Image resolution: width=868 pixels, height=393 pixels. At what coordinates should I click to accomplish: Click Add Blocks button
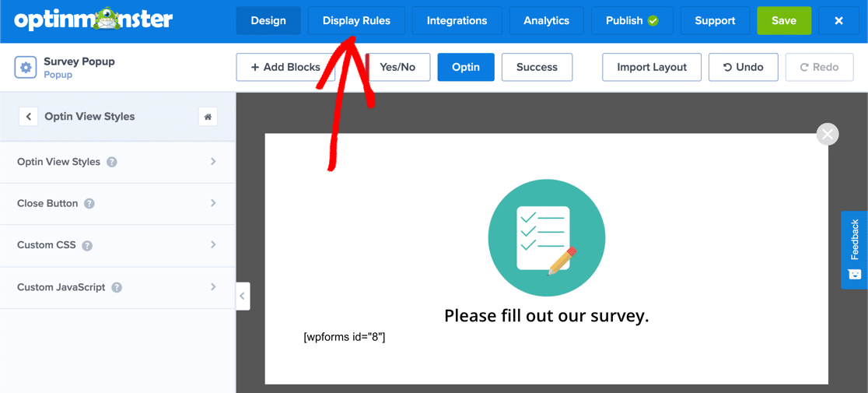click(x=285, y=67)
